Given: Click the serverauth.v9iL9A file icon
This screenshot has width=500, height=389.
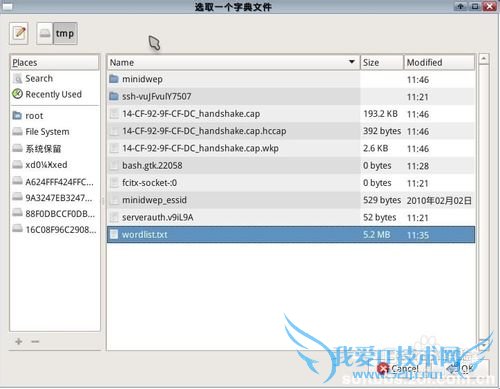Looking at the screenshot, I should click(x=114, y=217).
